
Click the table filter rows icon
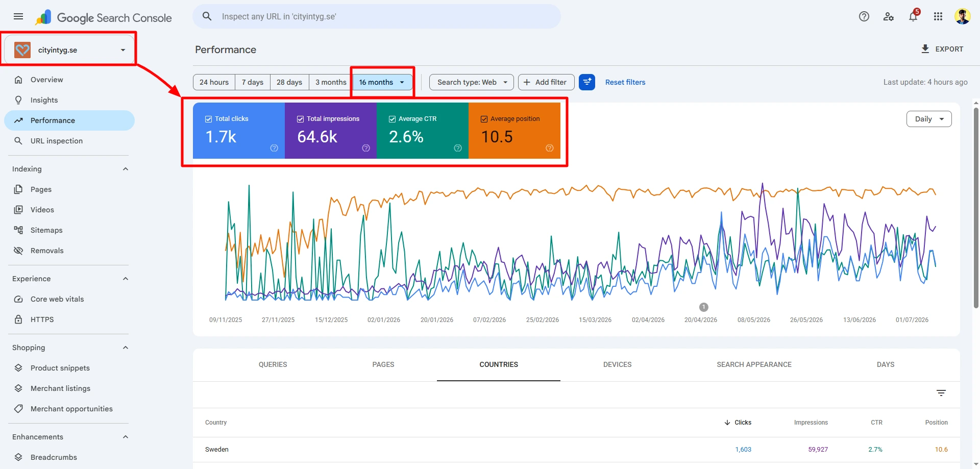tap(941, 393)
